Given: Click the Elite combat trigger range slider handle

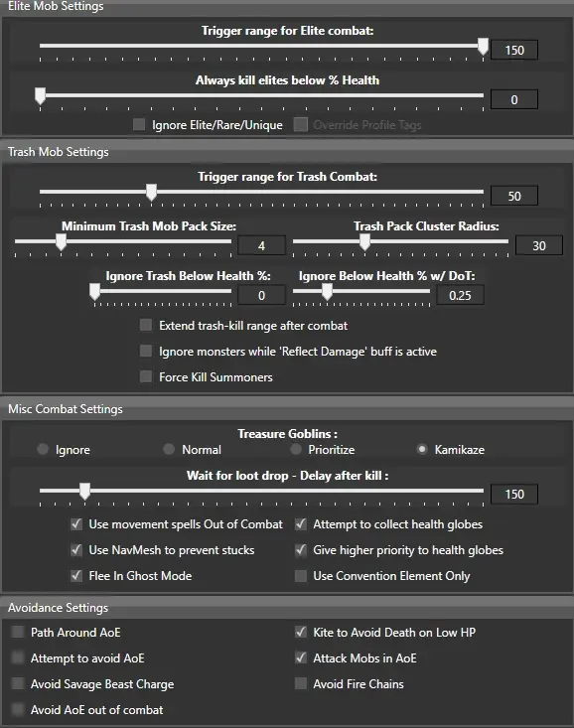Looking at the screenshot, I should (483, 47).
